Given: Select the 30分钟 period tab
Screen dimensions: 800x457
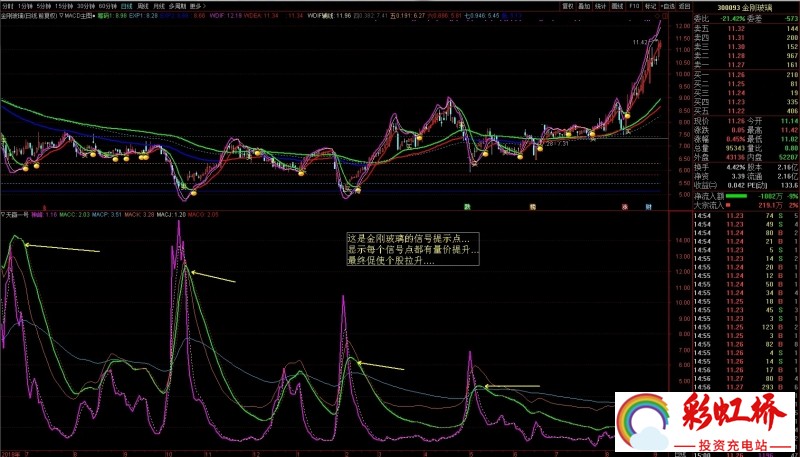Looking at the screenshot, I should (x=86, y=7).
